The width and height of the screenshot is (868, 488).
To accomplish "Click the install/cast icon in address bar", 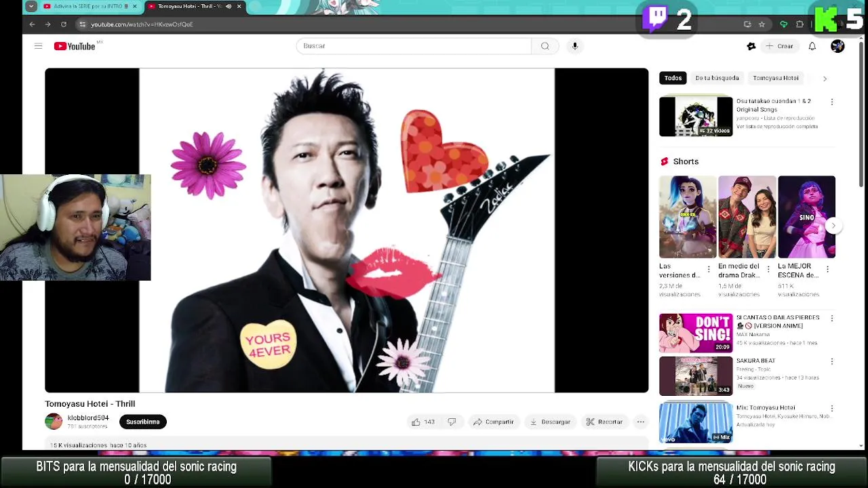I will [x=747, y=24].
